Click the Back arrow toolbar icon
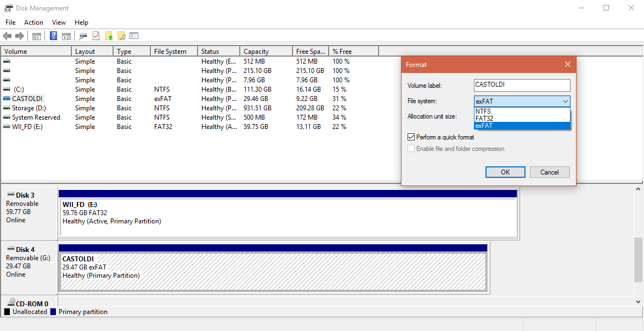The height and width of the screenshot is (331, 644). 7,36
